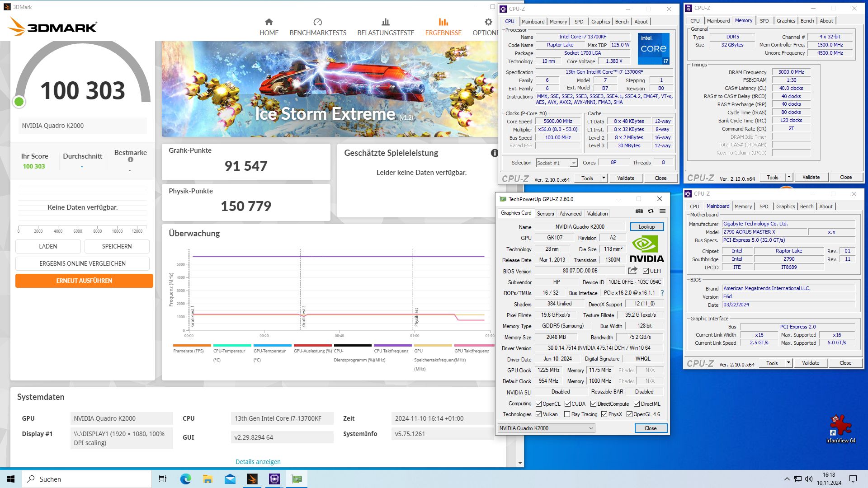Open Task View in taskbar

tap(163, 479)
